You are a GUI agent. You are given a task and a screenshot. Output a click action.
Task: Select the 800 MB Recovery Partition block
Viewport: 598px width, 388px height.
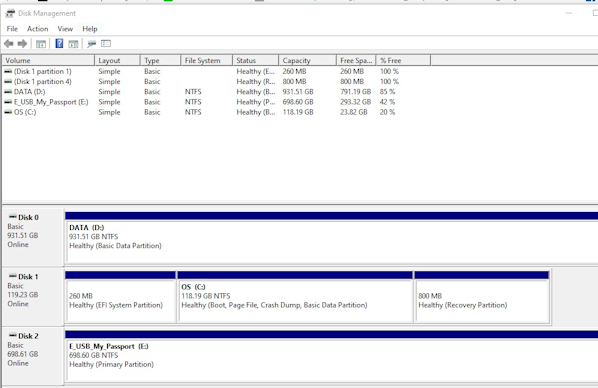(482, 297)
